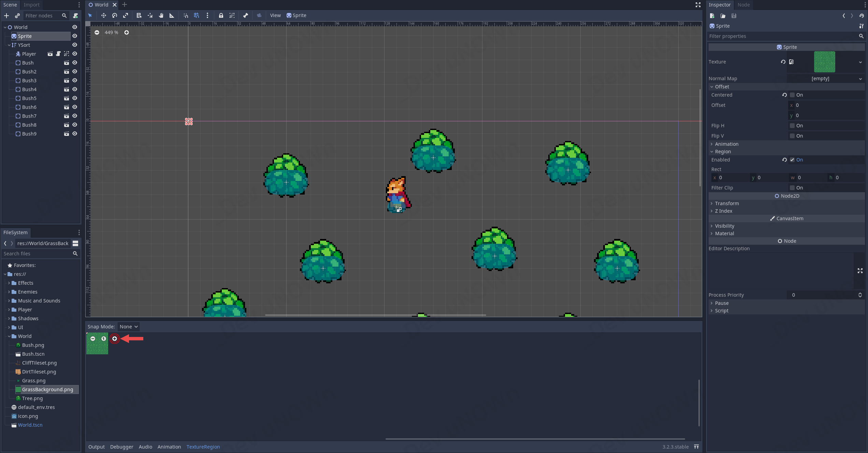The height and width of the screenshot is (453, 868).
Task: Toggle distraction free mode icon
Action: click(x=698, y=5)
